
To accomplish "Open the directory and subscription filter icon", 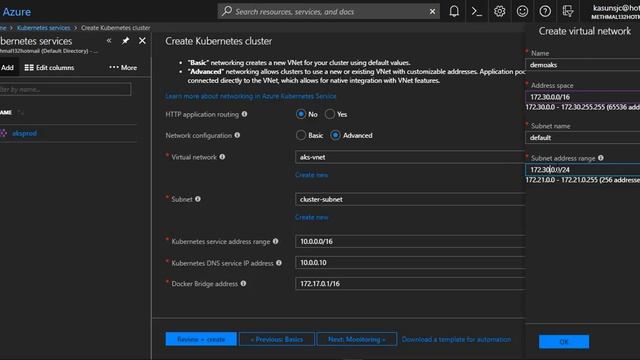I will pyautogui.click(x=568, y=11).
